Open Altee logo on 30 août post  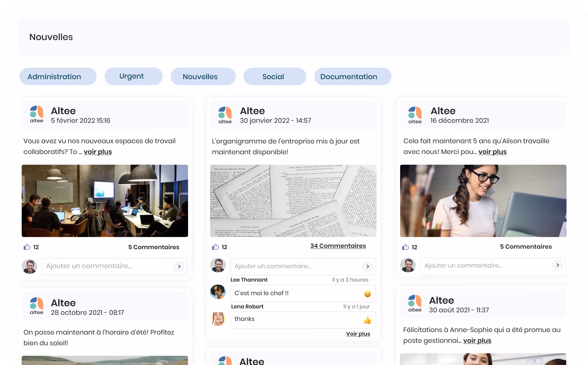click(415, 303)
